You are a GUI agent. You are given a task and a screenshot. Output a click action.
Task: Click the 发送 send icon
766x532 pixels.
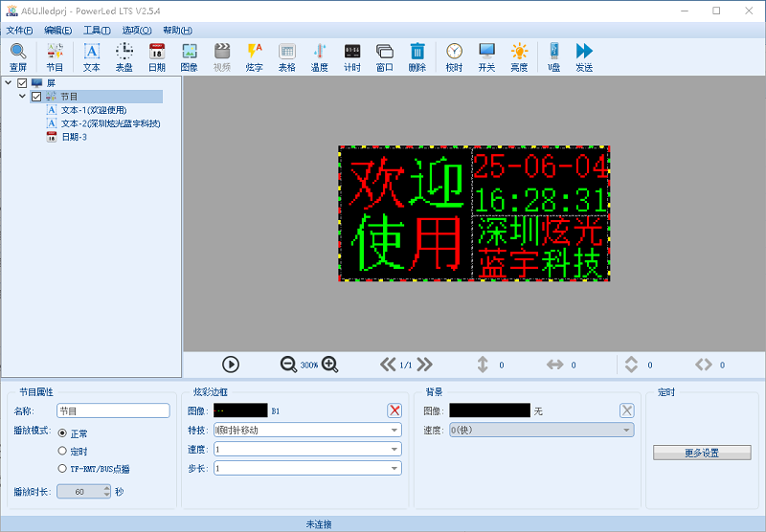584,56
